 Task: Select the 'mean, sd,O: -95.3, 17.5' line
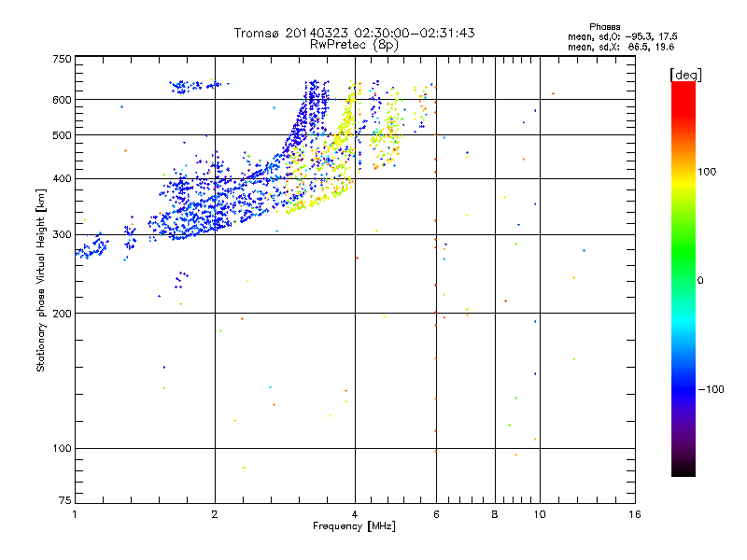622,36
